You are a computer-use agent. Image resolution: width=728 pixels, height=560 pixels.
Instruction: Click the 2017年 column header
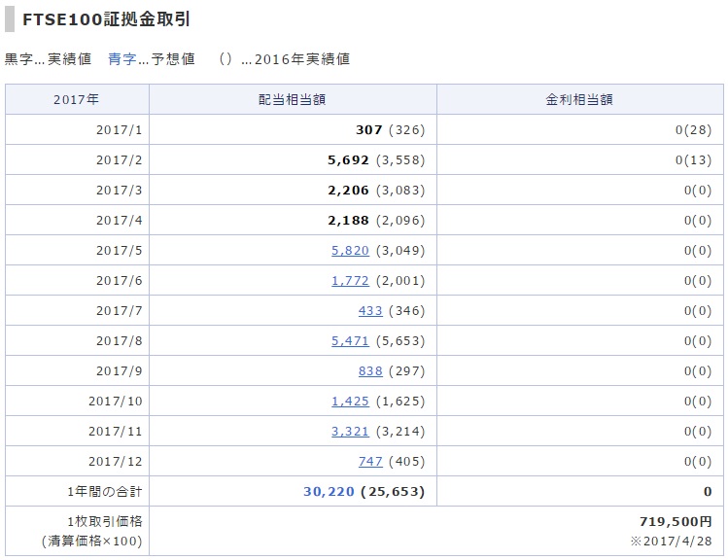[76, 99]
